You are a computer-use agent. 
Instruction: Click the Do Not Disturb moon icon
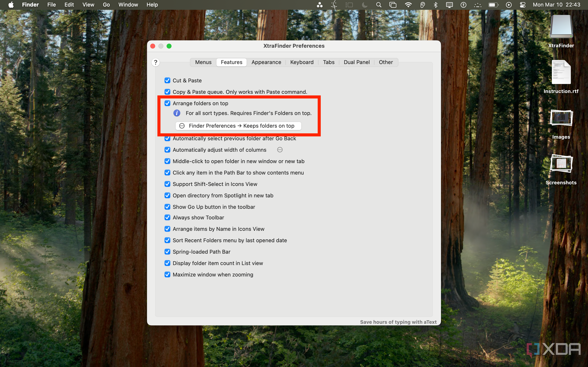[x=364, y=5]
